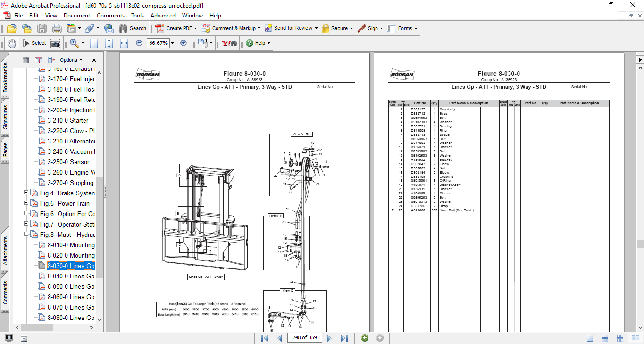Expand the Fig.5 Power Train bookmark
The height and width of the screenshot is (344, 644).
tap(26, 203)
